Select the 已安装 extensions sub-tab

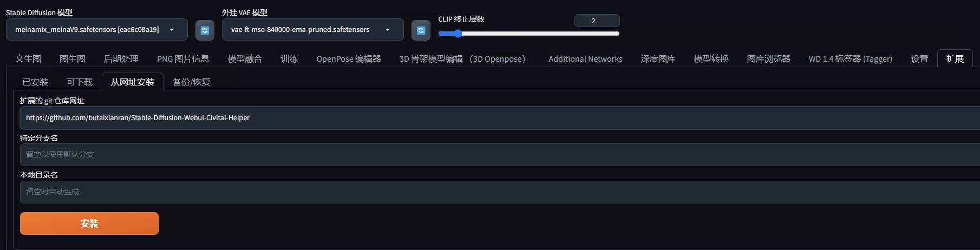35,82
